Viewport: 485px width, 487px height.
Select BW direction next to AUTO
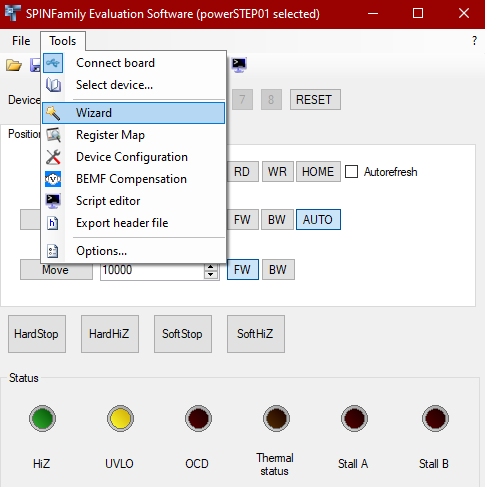coord(277,220)
